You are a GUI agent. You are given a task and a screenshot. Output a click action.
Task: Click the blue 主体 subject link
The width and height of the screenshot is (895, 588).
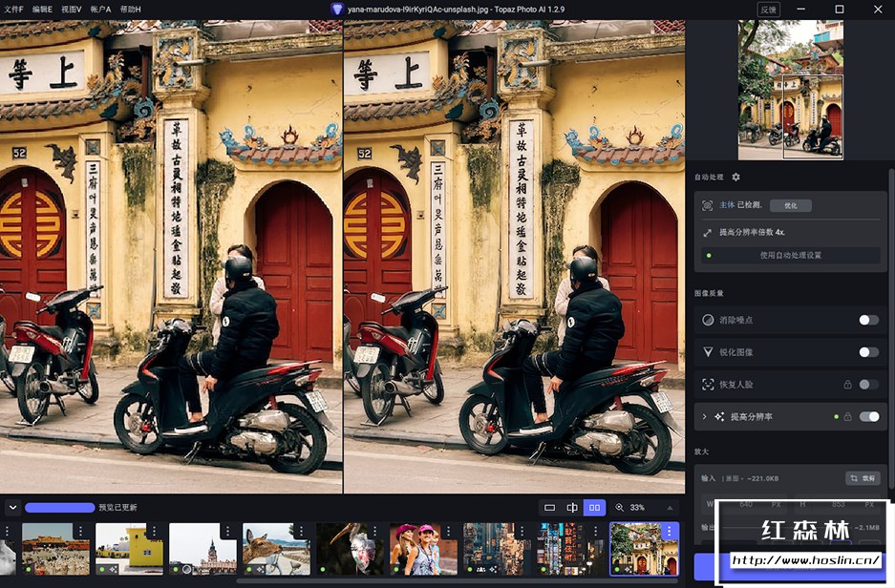[x=727, y=204]
